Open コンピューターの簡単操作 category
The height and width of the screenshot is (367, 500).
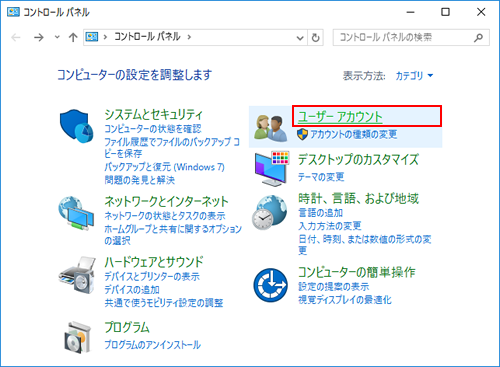(x=357, y=272)
